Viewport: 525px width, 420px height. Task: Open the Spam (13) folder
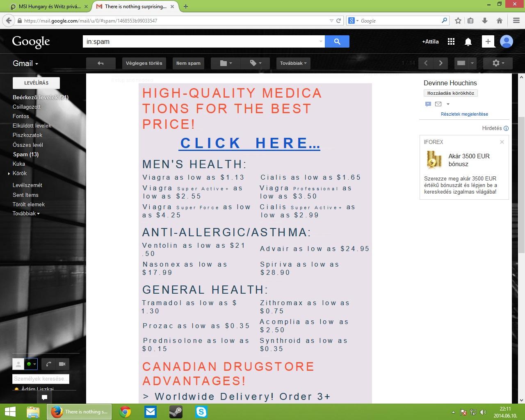pyautogui.click(x=26, y=154)
